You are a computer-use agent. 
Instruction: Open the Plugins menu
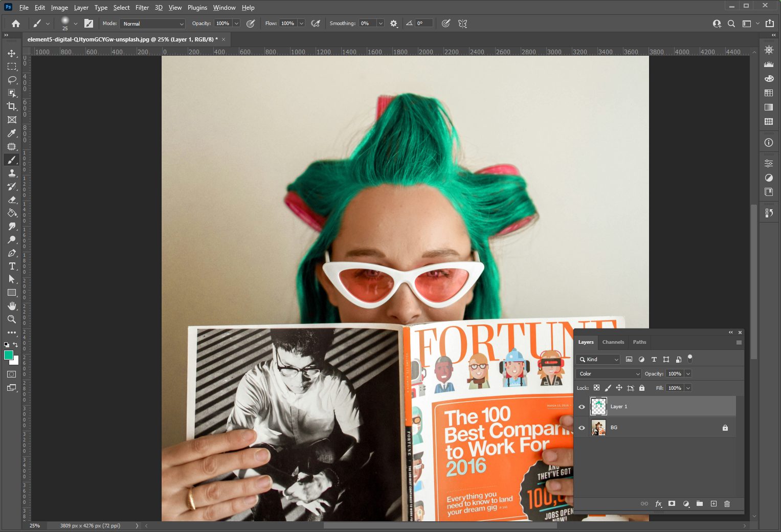click(197, 8)
